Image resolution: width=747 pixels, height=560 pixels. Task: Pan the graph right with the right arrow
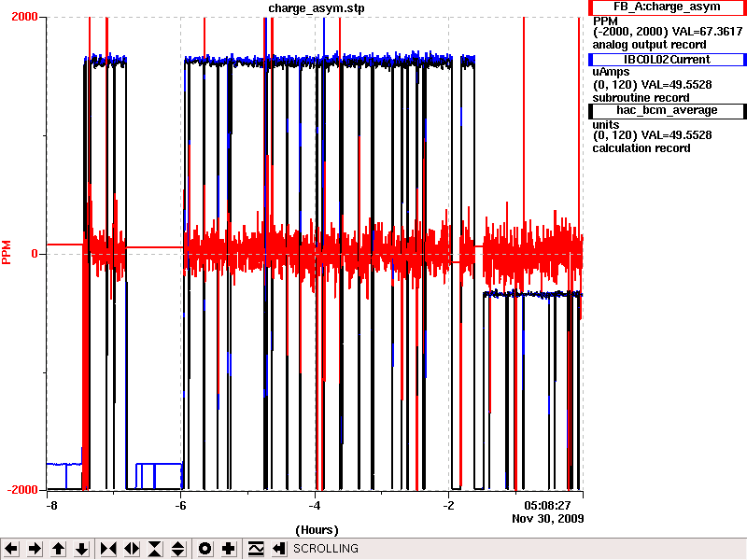pos(35,549)
